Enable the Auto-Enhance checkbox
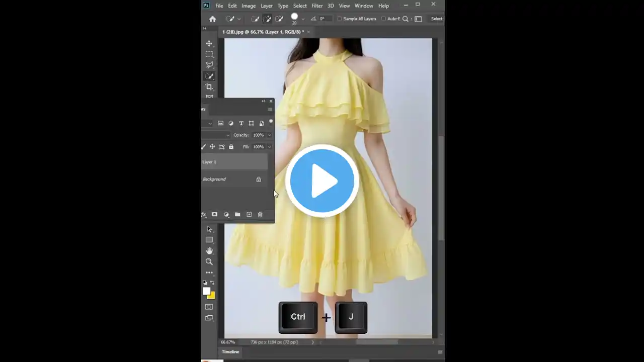The width and height of the screenshot is (644, 362). tap(384, 19)
